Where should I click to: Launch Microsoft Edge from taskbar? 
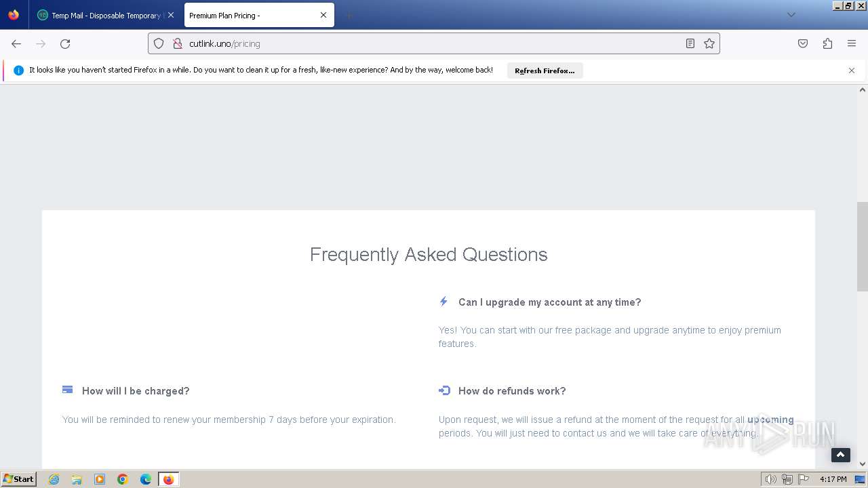pyautogui.click(x=146, y=479)
